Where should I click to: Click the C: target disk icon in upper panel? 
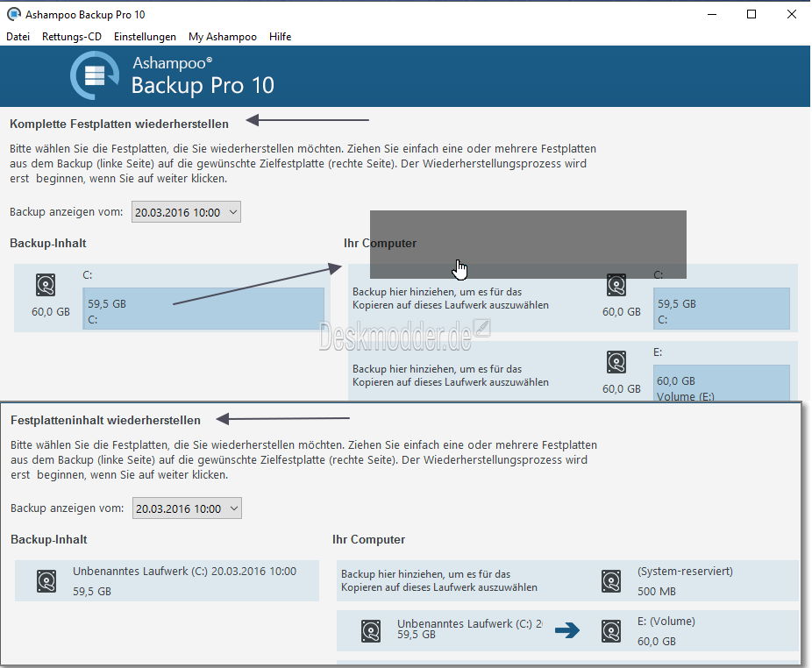click(616, 285)
